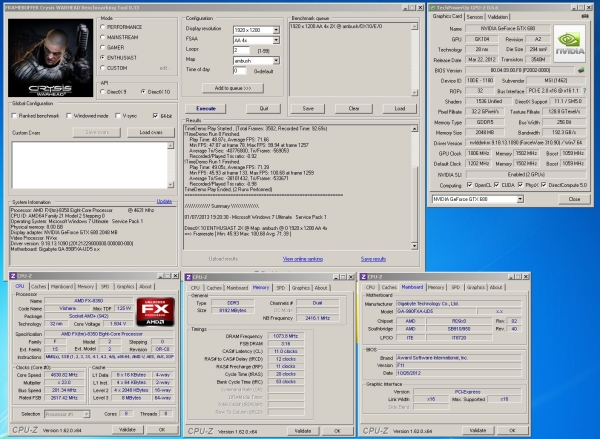Image resolution: width=600 pixels, height=439 pixels.
Task: Click the GPU-Z title bar icon
Action: pos(432,7)
